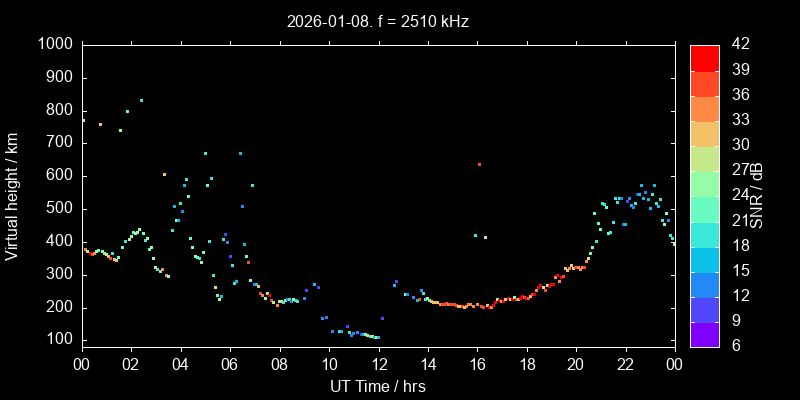800x400 pixels.
Task: Click the 1000 km height tick label
Action: [x=55, y=44]
